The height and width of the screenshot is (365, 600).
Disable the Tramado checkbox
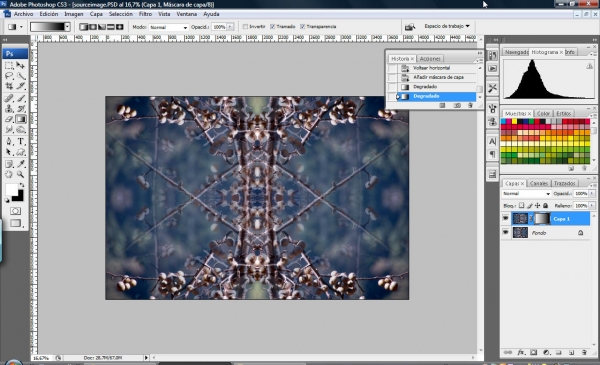click(272, 27)
